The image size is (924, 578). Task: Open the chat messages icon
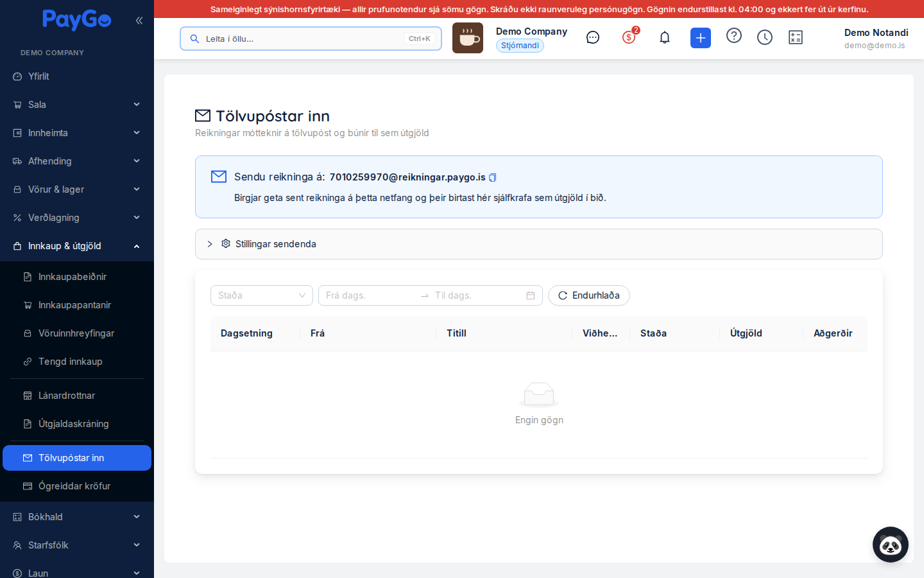point(593,38)
